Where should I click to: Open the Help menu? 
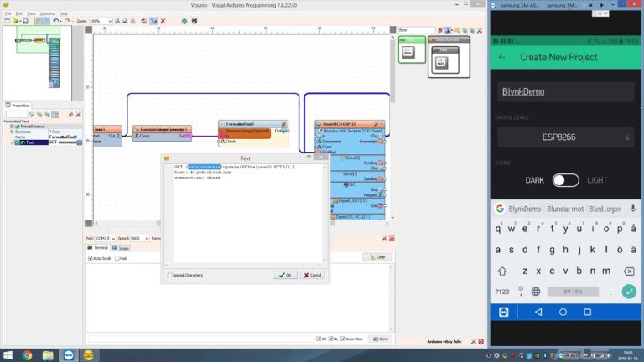63,13
